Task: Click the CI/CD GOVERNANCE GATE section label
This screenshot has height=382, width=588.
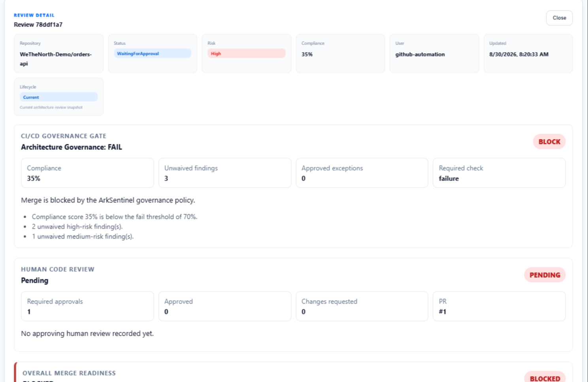Action: point(64,136)
